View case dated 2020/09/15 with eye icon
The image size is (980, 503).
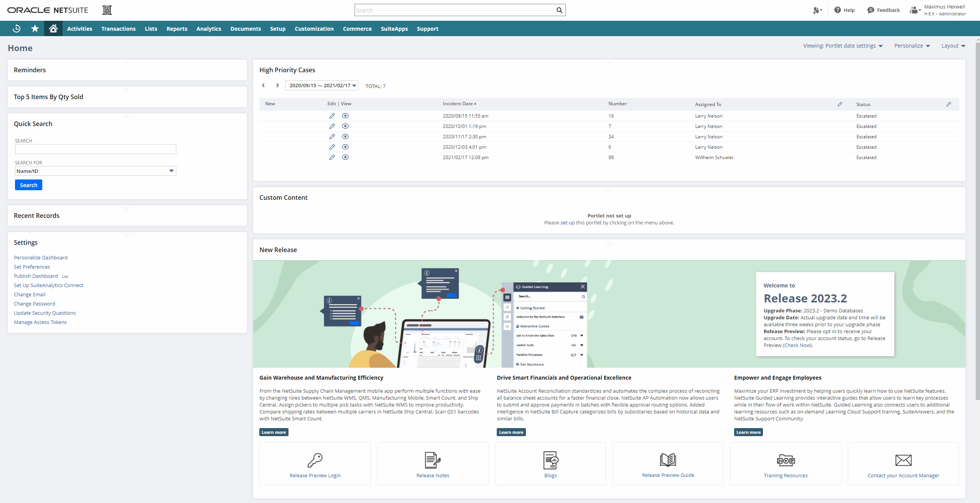pyautogui.click(x=345, y=116)
